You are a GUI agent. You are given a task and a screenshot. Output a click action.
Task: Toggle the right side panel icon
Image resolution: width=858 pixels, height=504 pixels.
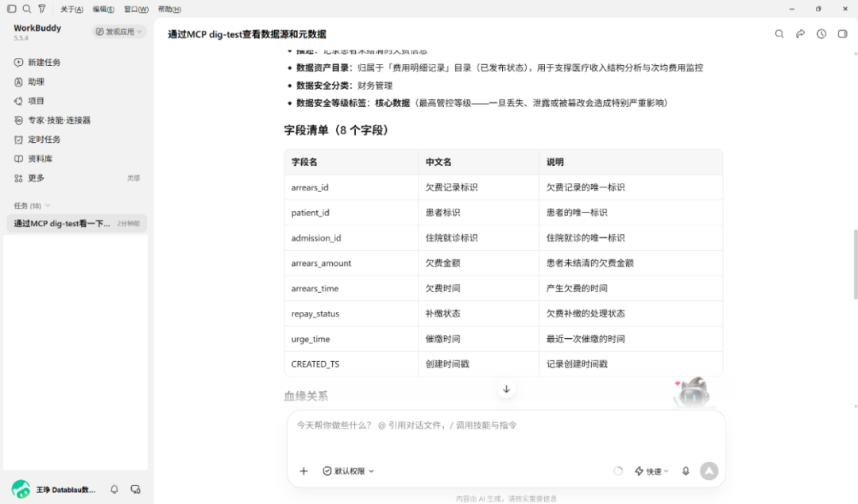pyautogui.click(x=843, y=34)
